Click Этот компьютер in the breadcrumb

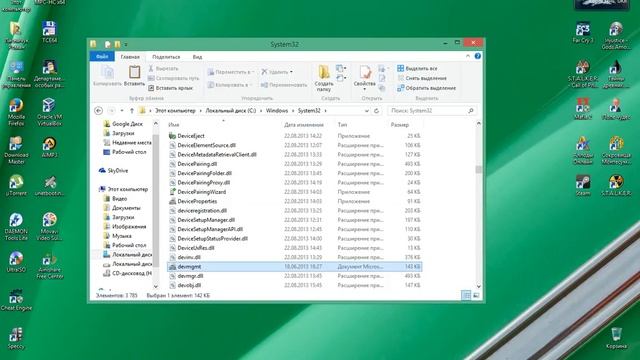click(x=175, y=111)
